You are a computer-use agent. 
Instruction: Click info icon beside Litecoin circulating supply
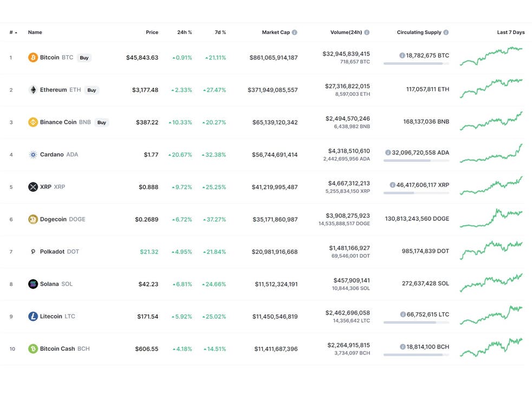pyautogui.click(x=403, y=315)
